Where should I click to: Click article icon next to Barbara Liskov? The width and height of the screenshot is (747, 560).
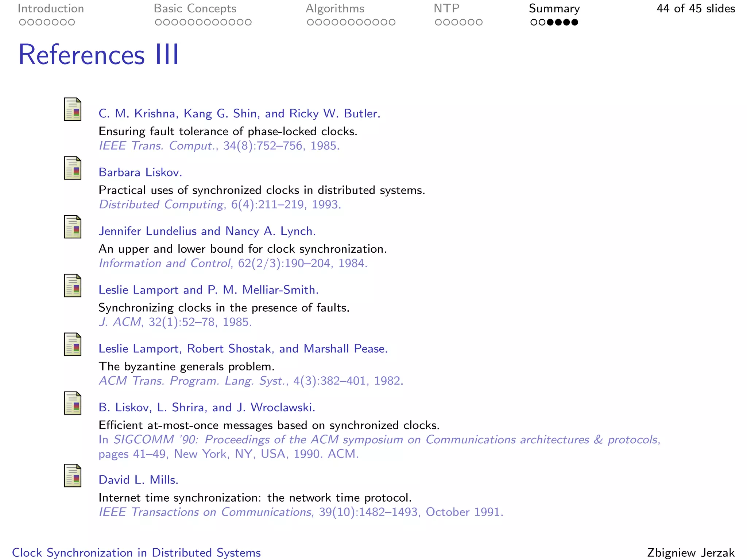pyautogui.click(x=73, y=168)
